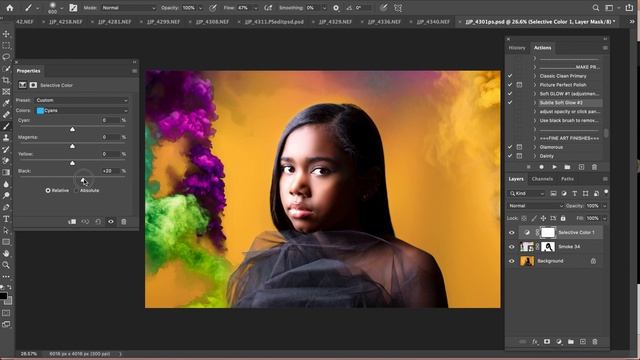640x360 pixels.
Task: Switch to JJP_4340.NEF document tab
Action: pos(433,22)
